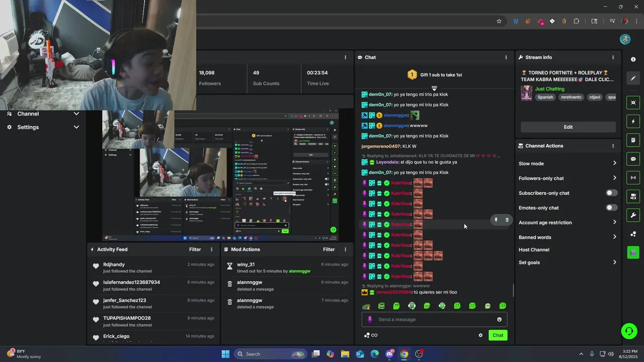Image resolution: width=644 pixels, height=362 pixels.
Task: Click the 18,098 Followers stat
Action: pos(209,78)
